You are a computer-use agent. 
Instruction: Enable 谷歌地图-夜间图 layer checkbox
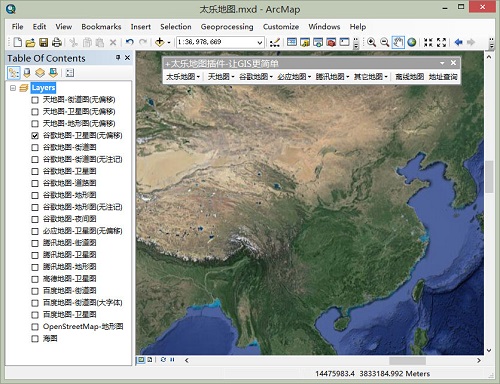coord(35,219)
